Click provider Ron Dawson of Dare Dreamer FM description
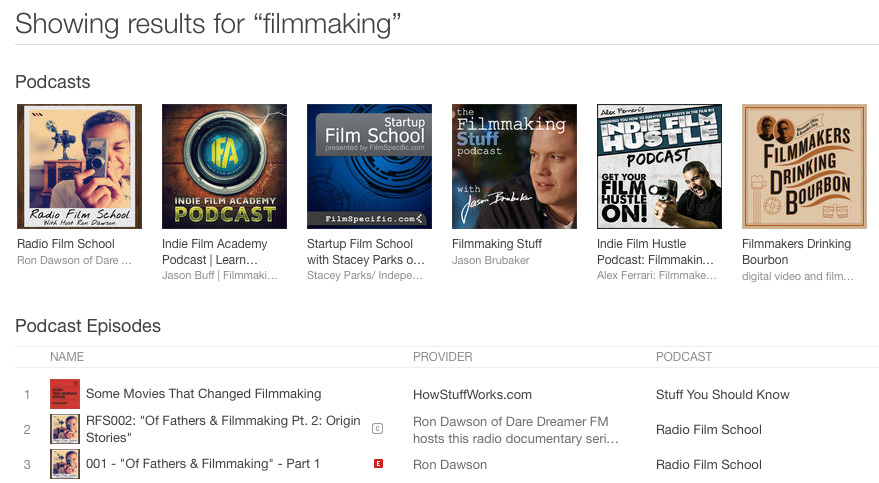879x483 pixels. [516, 430]
